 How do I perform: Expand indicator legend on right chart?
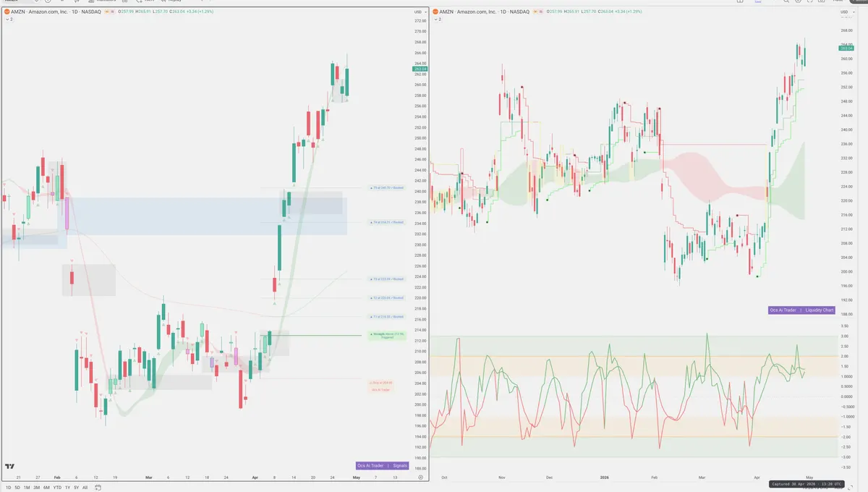[x=437, y=19]
